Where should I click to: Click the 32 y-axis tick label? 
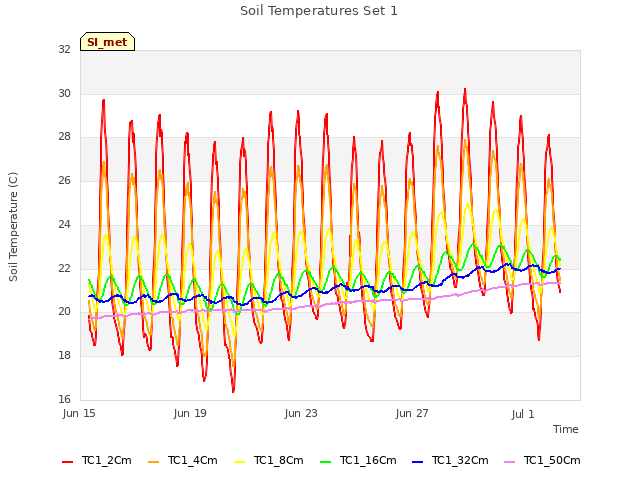tap(64, 49)
